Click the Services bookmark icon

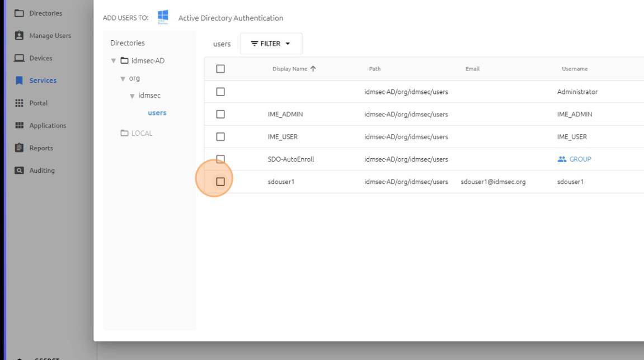(19, 80)
